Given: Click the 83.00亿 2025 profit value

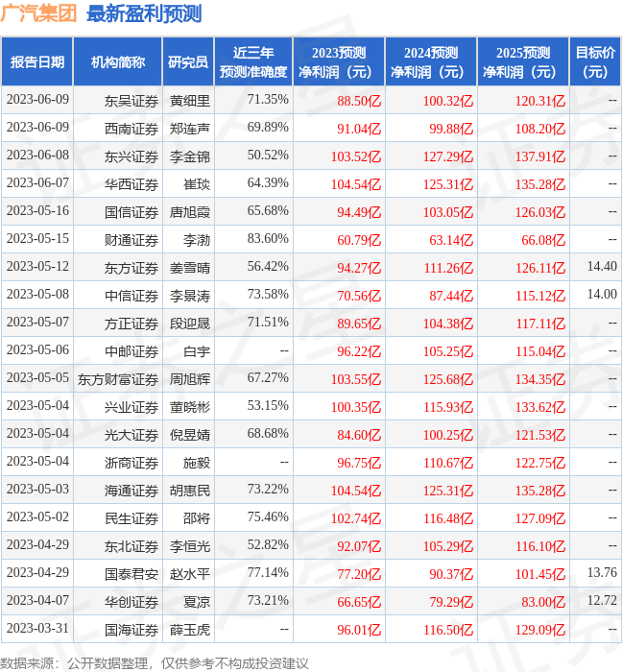Looking at the screenshot, I should pyautogui.click(x=543, y=603).
